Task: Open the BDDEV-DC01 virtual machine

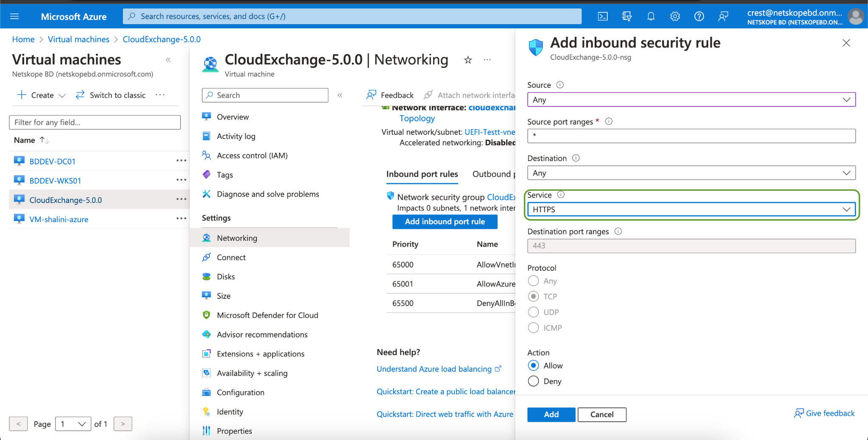Action: pyautogui.click(x=53, y=161)
